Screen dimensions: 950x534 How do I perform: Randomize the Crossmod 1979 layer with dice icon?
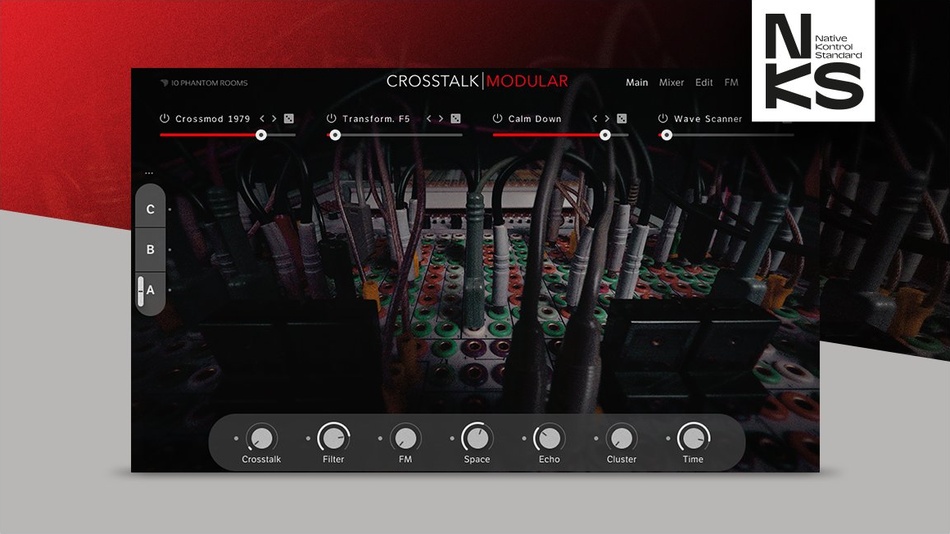point(288,119)
